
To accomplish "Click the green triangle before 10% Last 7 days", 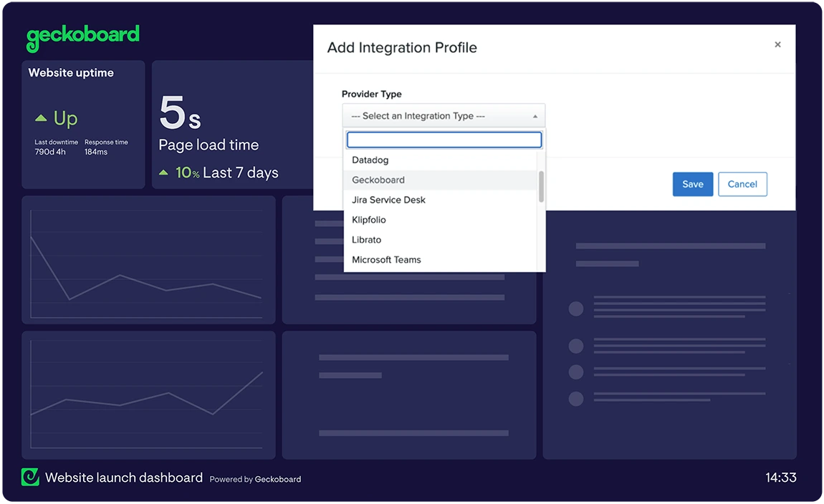I will tap(163, 173).
